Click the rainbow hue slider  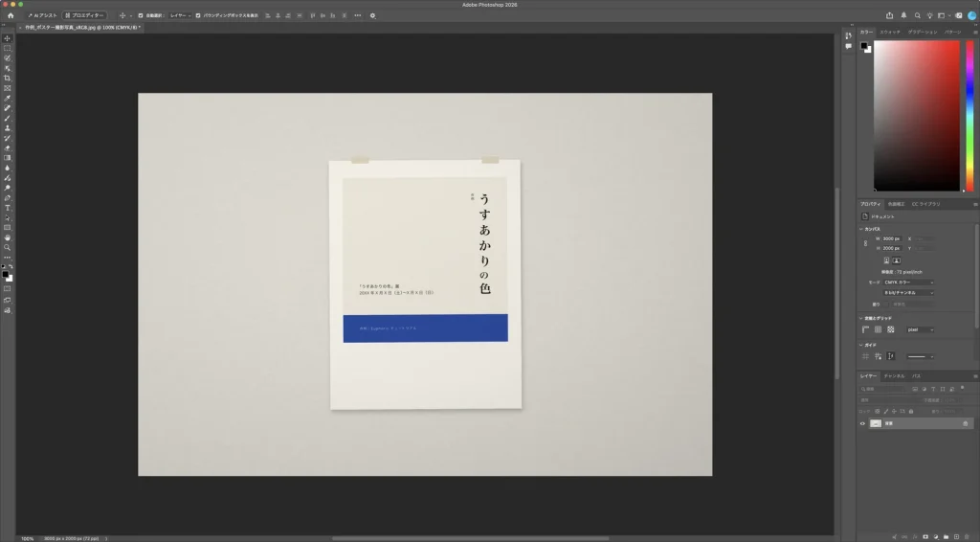969,116
